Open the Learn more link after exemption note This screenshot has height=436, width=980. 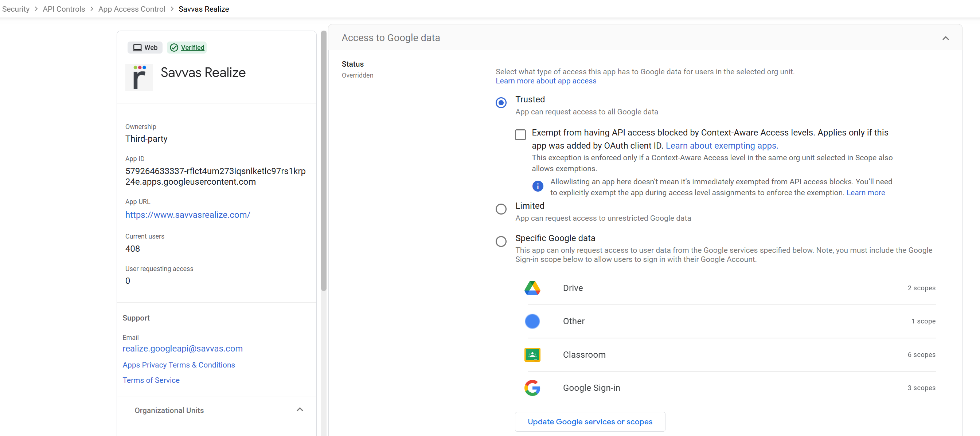click(866, 193)
